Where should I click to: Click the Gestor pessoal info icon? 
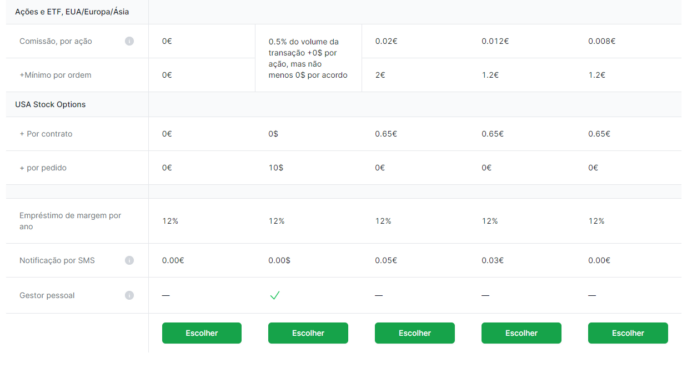pos(129,295)
